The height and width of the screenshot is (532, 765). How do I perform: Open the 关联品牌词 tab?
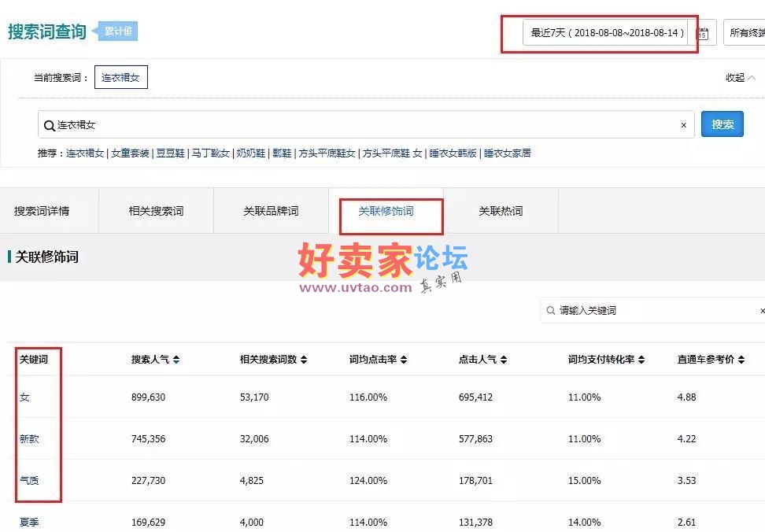click(271, 211)
